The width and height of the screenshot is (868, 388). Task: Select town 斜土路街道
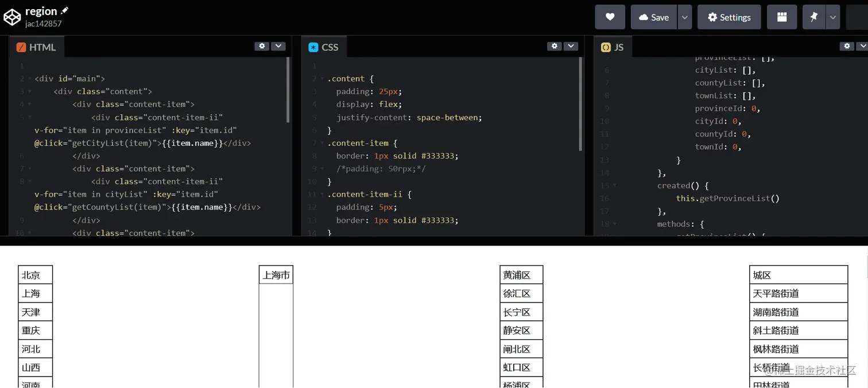(799, 330)
